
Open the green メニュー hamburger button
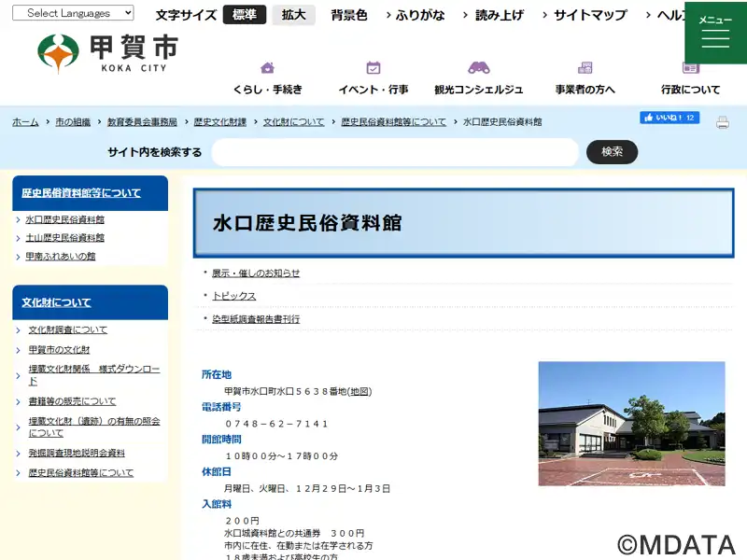[715, 33]
